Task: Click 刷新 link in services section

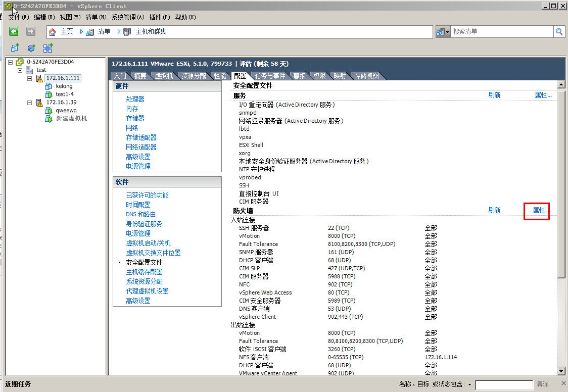Action: [494, 95]
